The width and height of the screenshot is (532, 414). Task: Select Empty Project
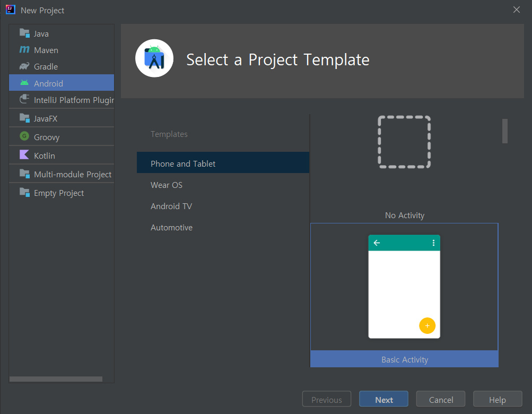pyautogui.click(x=62, y=193)
